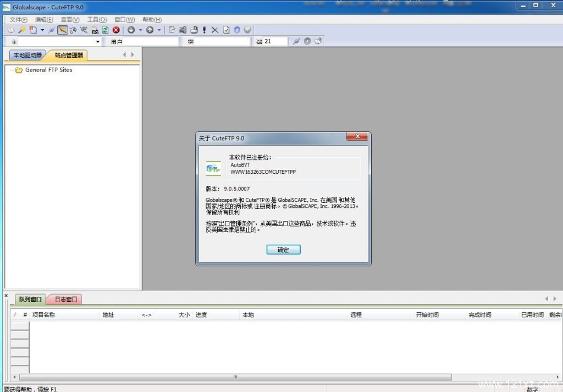
Task: Click the Properties checkmark page icon
Action: point(226,30)
